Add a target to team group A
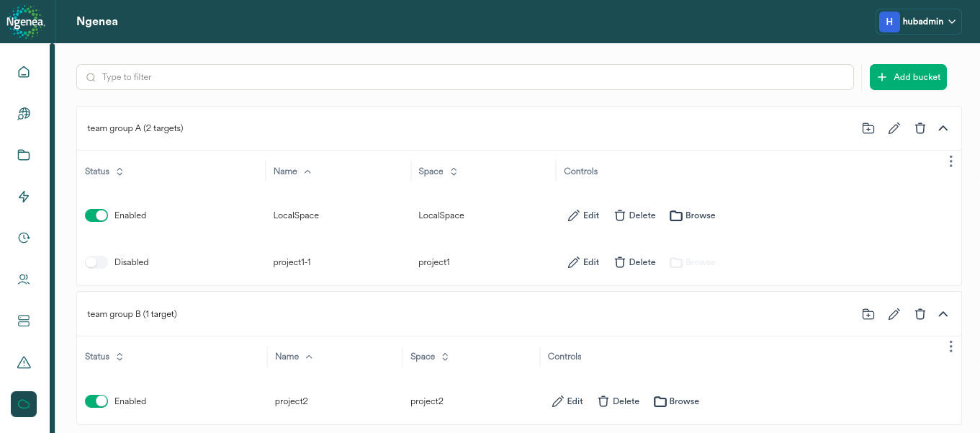Image resolution: width=980 pixels, height=433 pixels. point(868,128)
